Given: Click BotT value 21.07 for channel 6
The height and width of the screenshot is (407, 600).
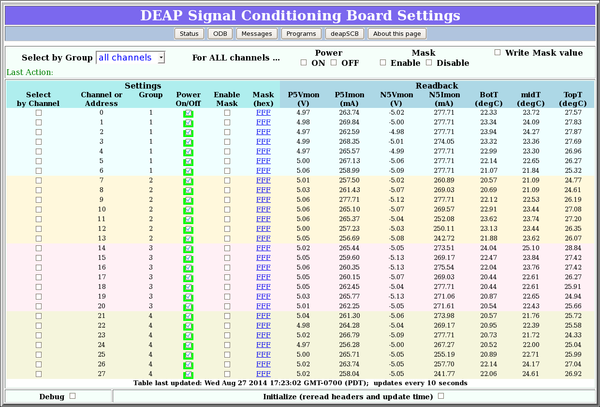Looking at the screenshot, I should [x=488, y=171].
